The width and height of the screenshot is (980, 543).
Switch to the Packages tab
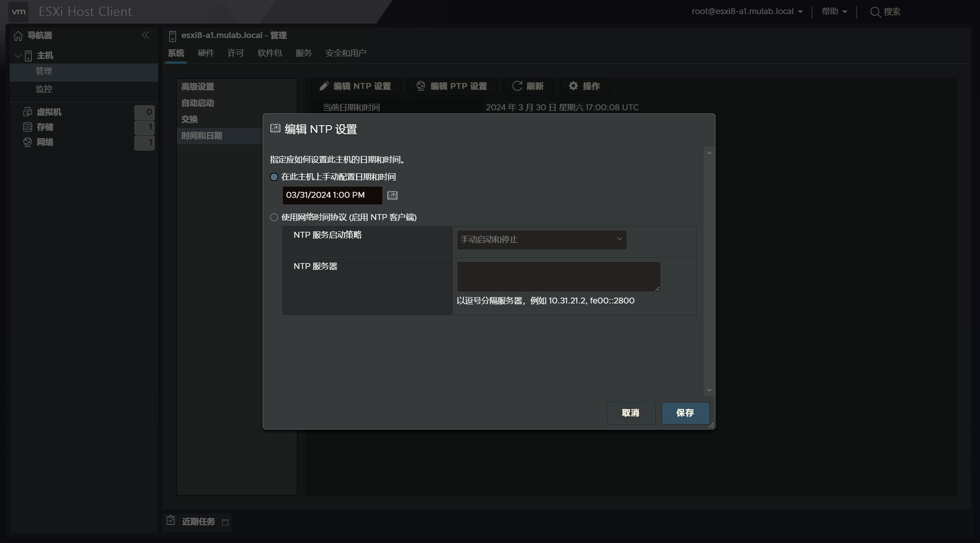click(x=270, y=53)
